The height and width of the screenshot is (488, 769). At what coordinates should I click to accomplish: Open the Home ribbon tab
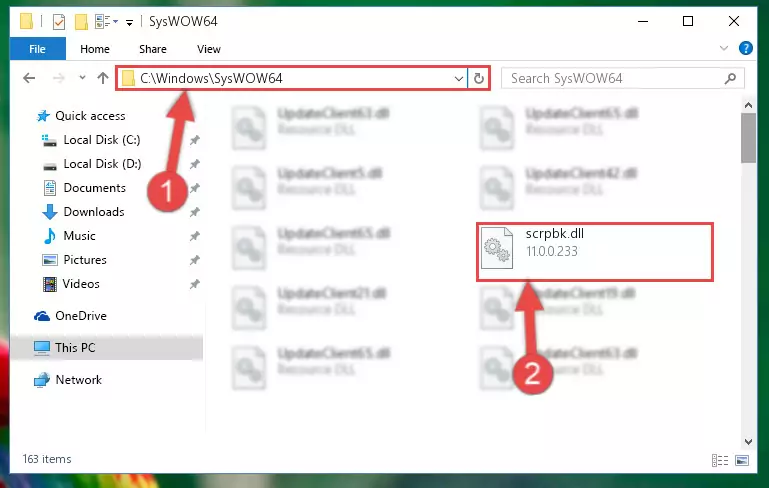tap(95, 49)
